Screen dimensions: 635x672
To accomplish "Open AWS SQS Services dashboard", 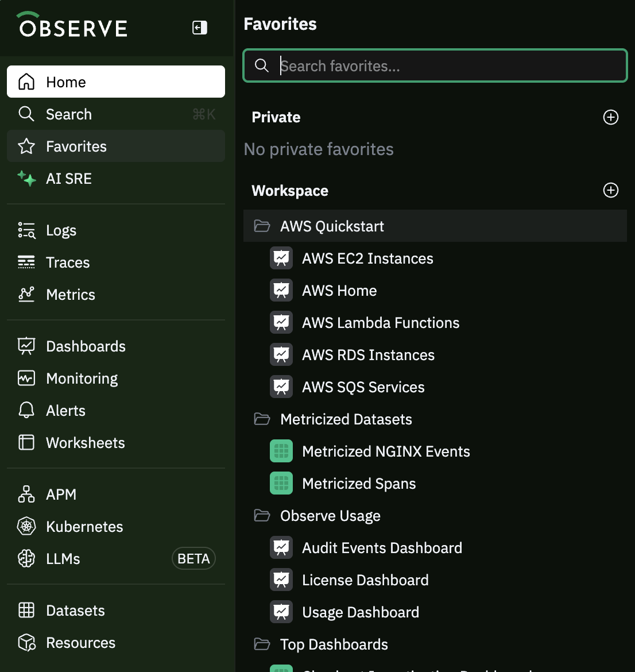I will [435, 387].
